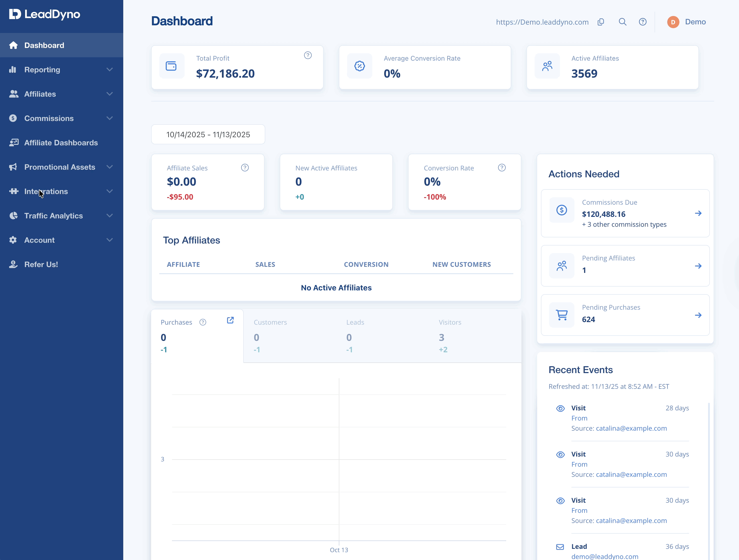
Task: Copy the Demo.leaddyno.com URL icon
Action: (x=601, y=22)
